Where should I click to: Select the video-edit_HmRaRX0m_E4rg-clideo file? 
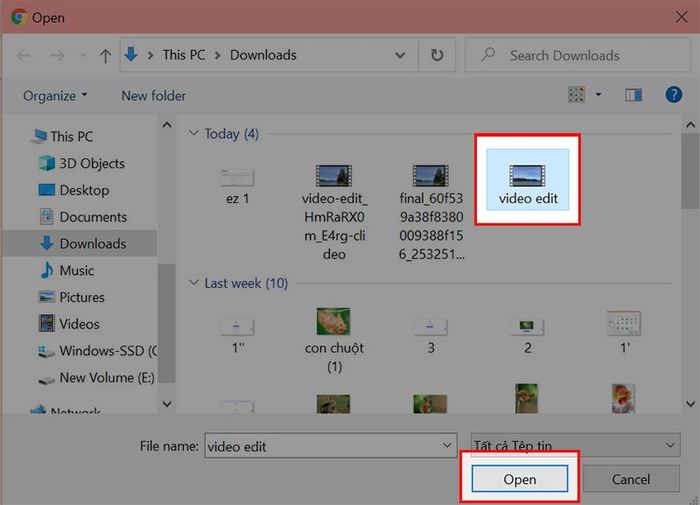[x=334, y=213]
